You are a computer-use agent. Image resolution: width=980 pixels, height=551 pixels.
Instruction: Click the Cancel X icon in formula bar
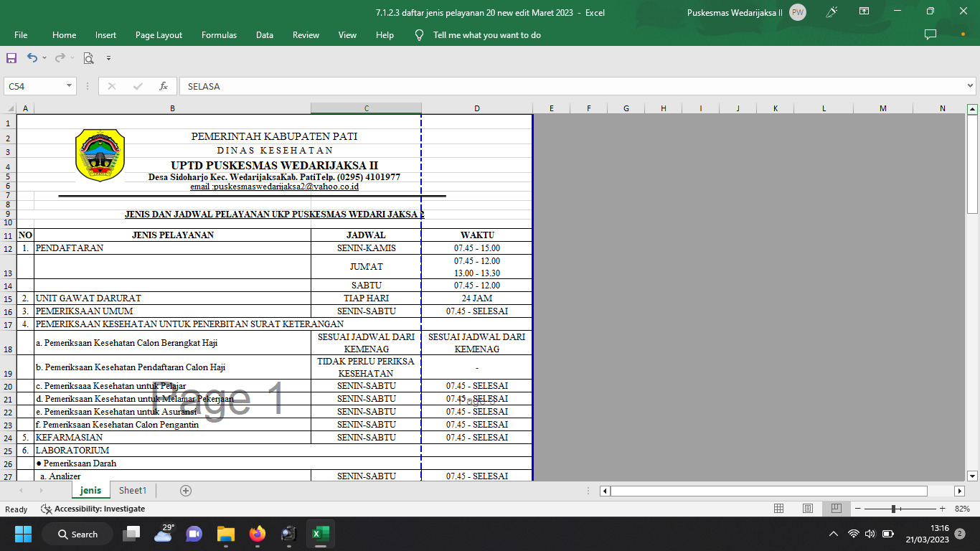click(x=111, y=86)
